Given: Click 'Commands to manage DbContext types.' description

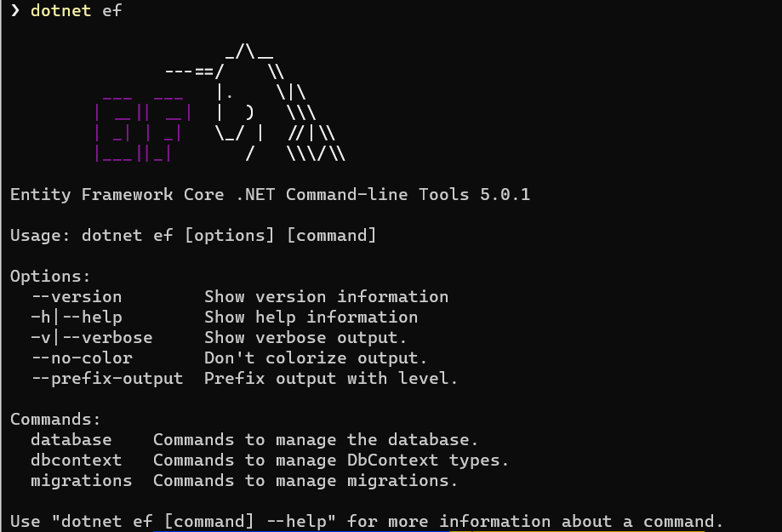Looking at the screenshot, I should [331, 460].
